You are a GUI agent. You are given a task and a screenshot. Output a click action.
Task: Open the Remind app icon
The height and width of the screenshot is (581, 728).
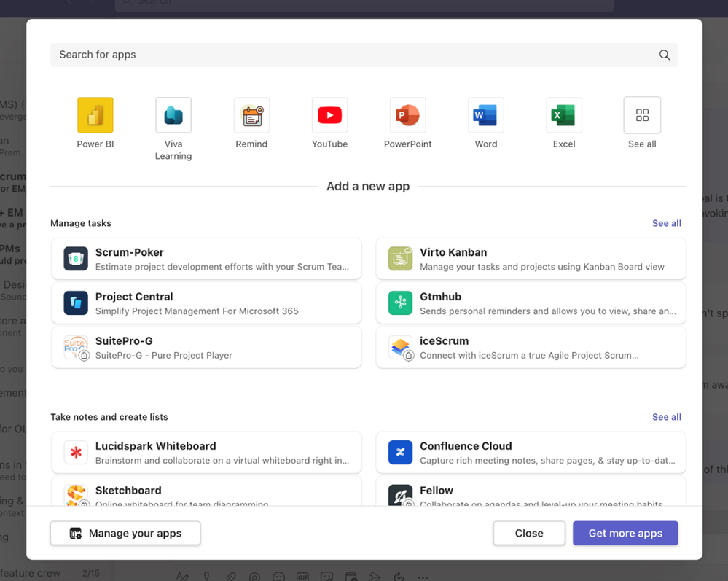(251, 115)
